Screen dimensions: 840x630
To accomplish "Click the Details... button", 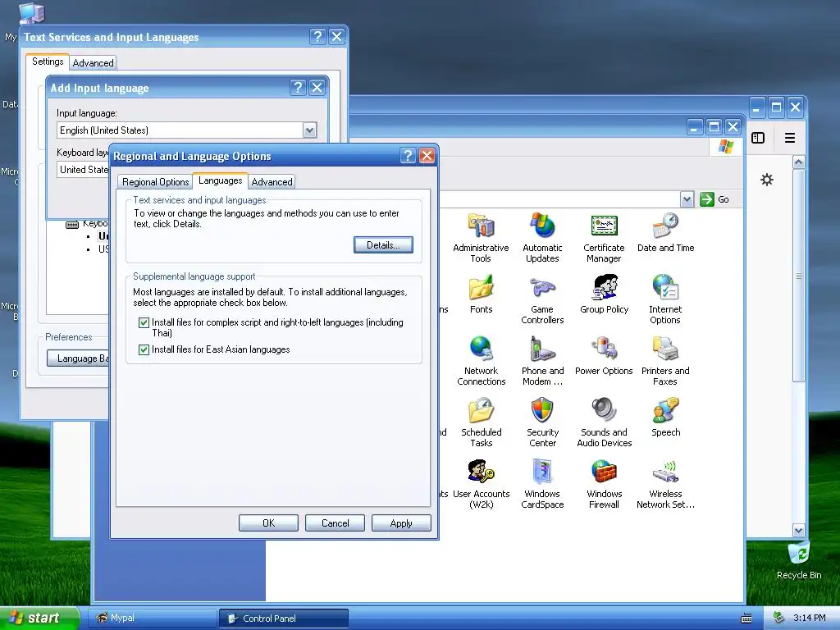I will point(383,245).
